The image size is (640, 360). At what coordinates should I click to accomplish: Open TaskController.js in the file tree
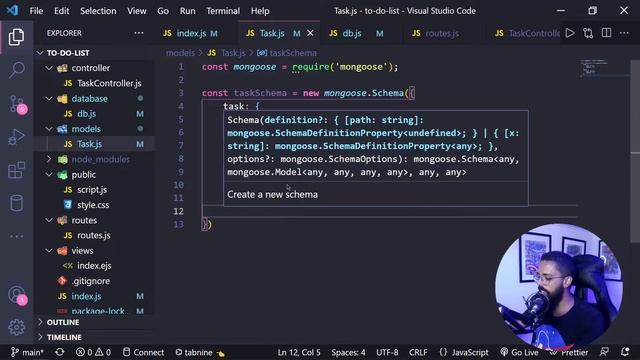click(109, 83)
